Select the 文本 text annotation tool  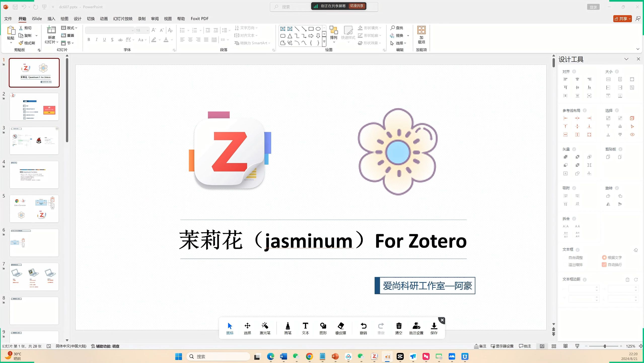click(x=305, y=328)
